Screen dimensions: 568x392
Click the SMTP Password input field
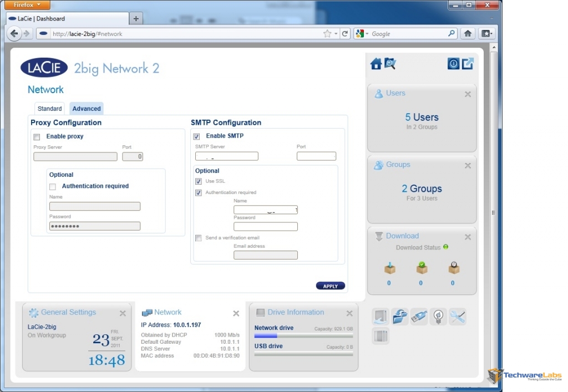click(266, 227)
